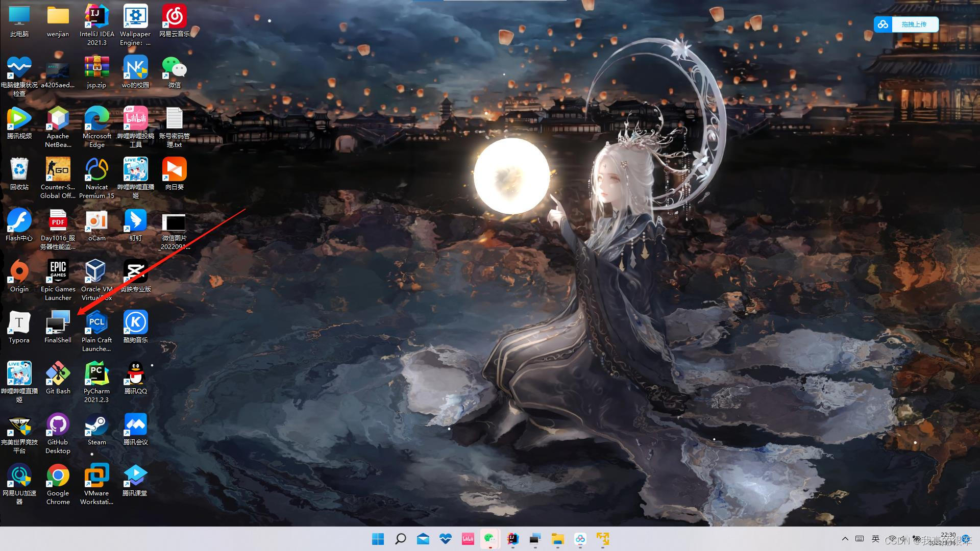Screen dimensions: 980x551
Task: Select the VMware Workstation shortcut
Action: pyautogui.click(x=96, y=485)
